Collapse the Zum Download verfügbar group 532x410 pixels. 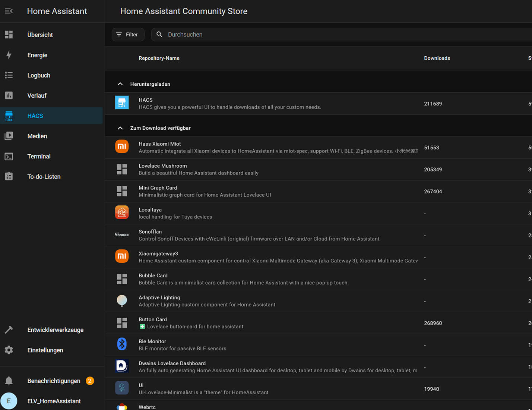tap(120, 128)
